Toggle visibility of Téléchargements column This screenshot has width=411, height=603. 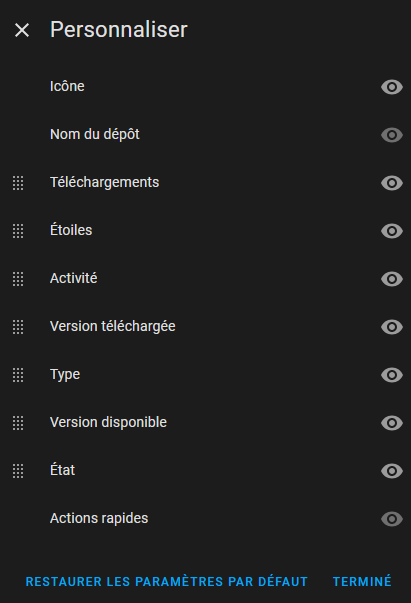392,183
